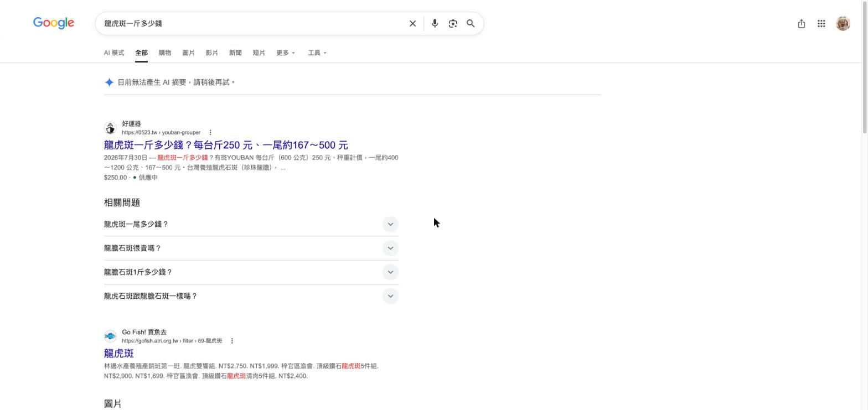
Task: Start voice search with microphone icon
Action: [435, 23]
